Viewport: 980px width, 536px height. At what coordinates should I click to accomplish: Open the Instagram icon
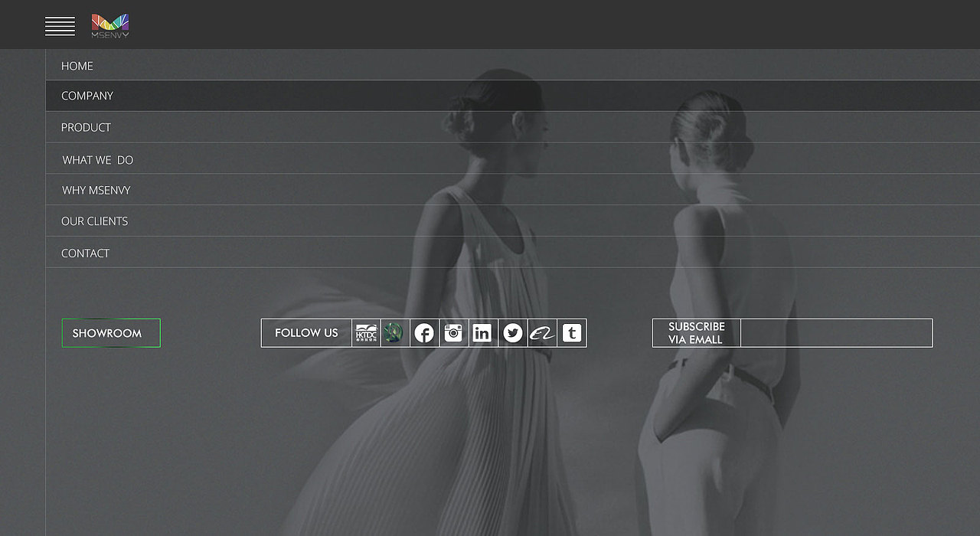(x=454, y=333)
